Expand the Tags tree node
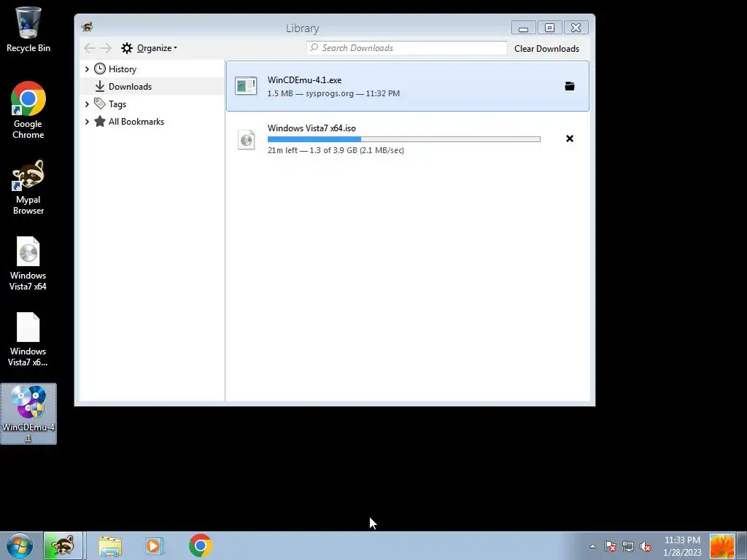 point(87,104)
